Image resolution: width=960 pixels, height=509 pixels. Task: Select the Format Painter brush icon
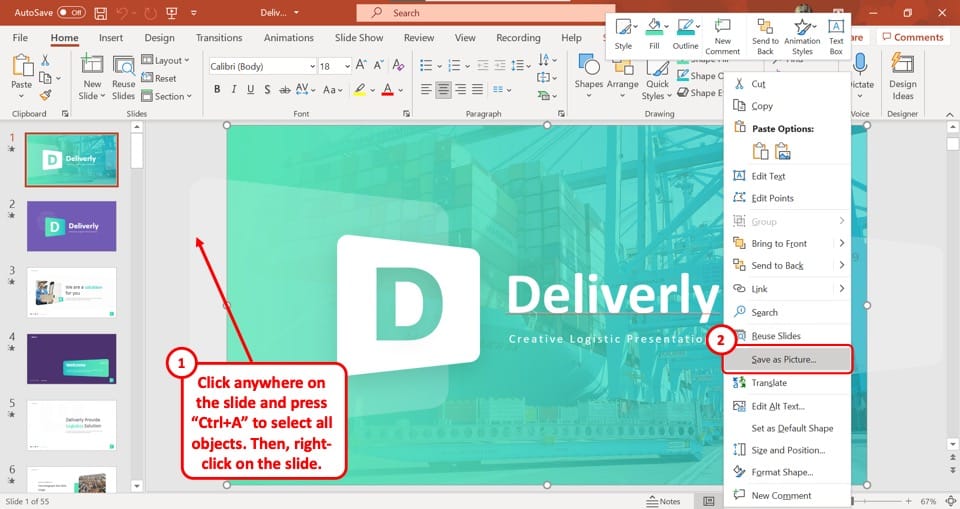(45, 95)
